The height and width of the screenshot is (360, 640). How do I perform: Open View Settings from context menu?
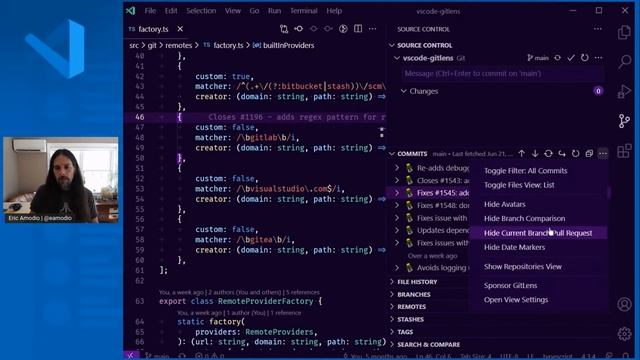(516, 300)
